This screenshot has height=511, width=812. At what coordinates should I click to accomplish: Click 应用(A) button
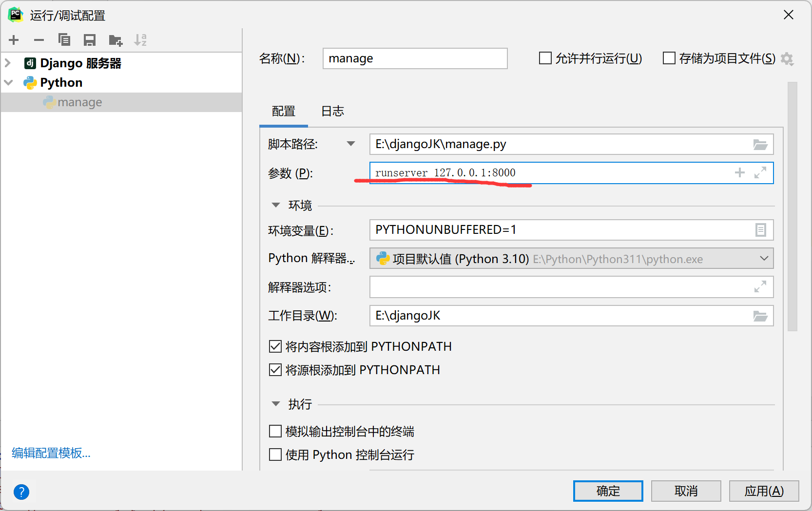(764, 491)
